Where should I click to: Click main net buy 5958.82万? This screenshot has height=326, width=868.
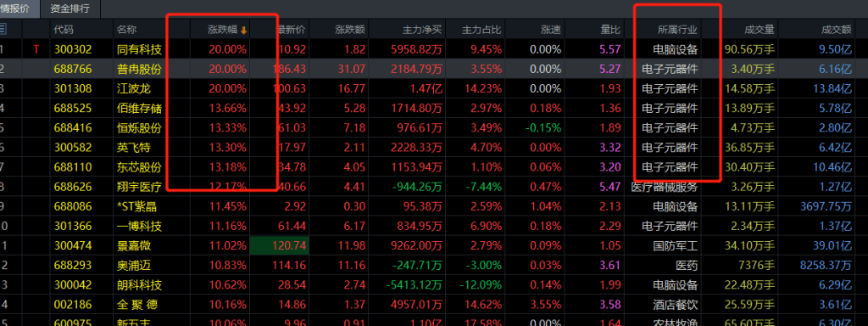pyautogui.click(x=417, y=50)
